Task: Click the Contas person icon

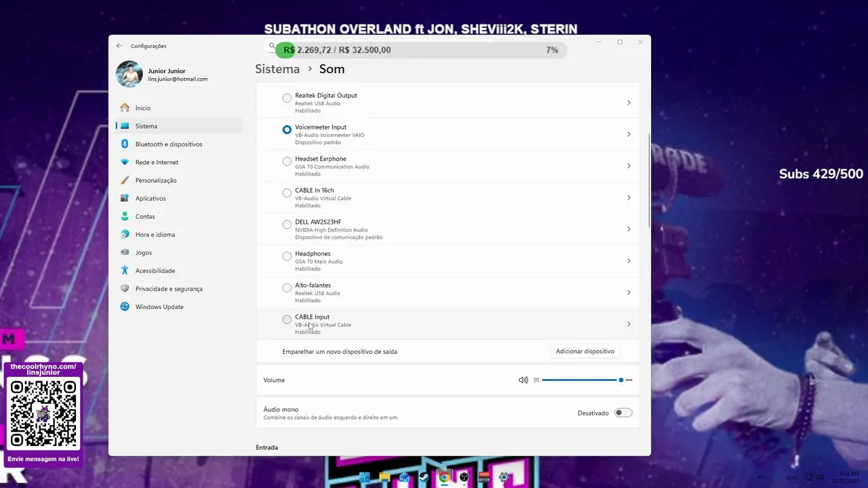Action: pyautogui.click(x=125, y=216)
